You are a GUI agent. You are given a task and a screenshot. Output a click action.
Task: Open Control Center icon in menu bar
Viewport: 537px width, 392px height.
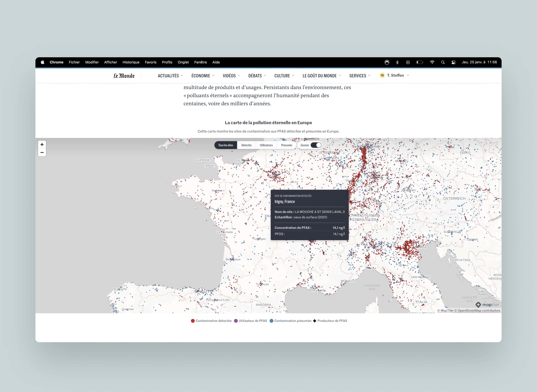453,62
